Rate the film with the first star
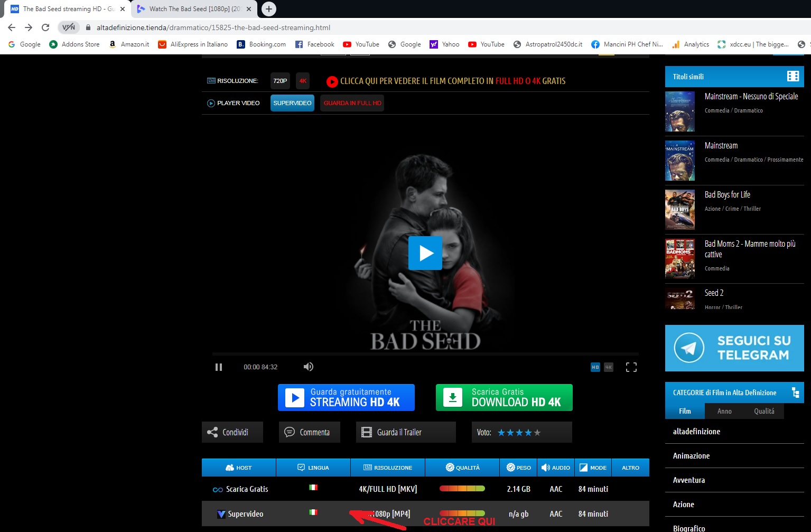Screen dimensions: 811x532 point(501,433)
